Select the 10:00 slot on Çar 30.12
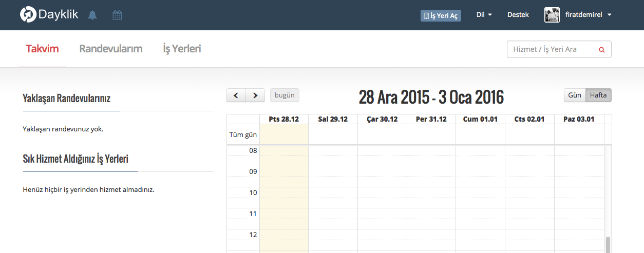 (382, 192)
